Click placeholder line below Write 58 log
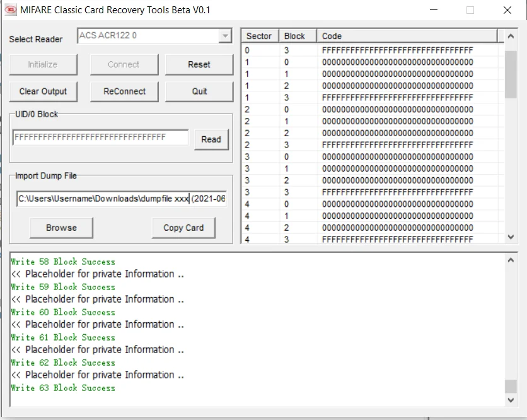 pos(98,274)
